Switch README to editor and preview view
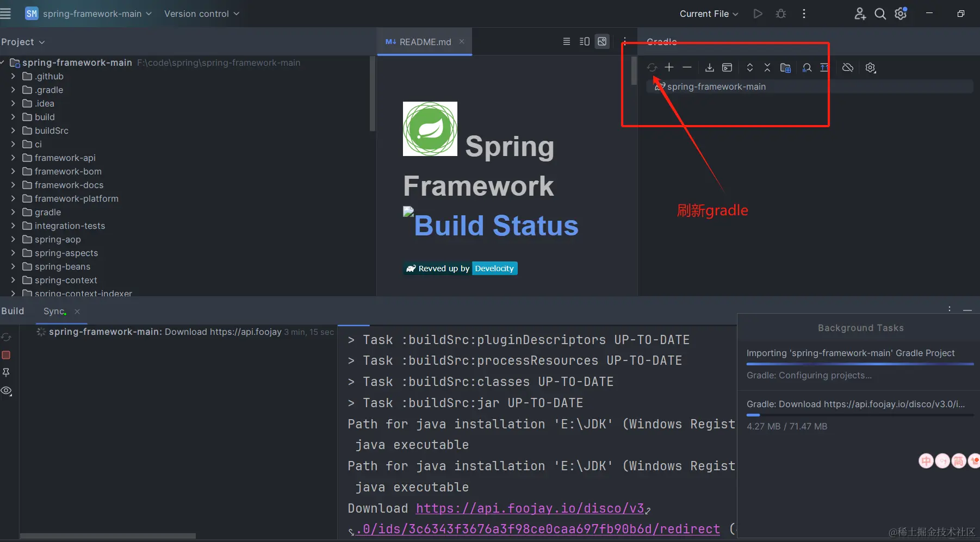This screenshot has height=542, width=980. coord(585,41)
